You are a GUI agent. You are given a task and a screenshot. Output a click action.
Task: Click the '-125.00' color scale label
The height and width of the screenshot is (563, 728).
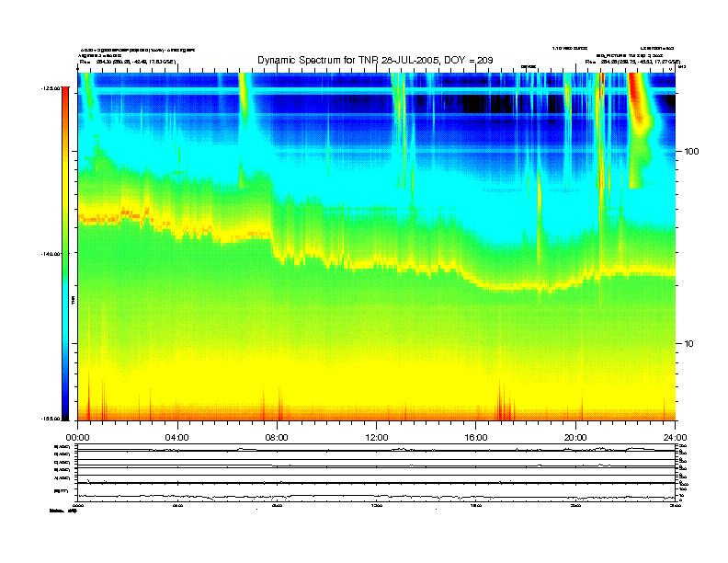point(51,87)
